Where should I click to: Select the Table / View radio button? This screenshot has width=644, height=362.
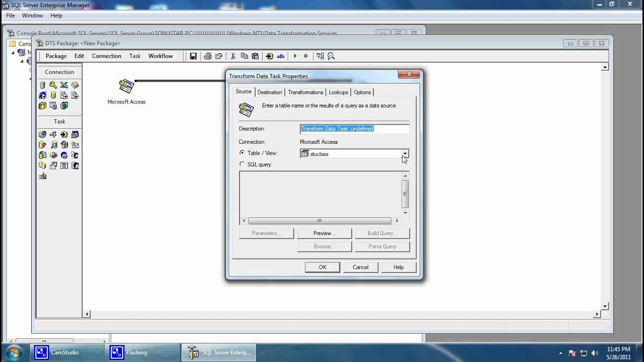(x=242, y=153)
